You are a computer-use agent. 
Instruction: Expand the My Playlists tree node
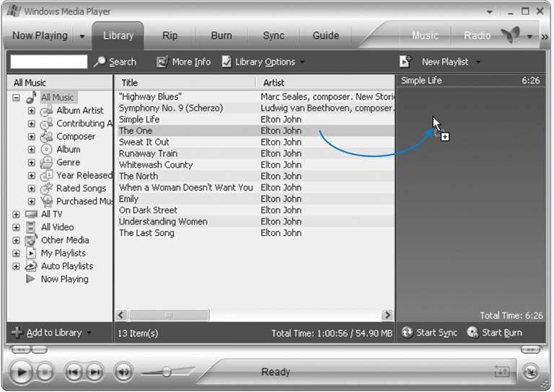[x=16, y=254]
